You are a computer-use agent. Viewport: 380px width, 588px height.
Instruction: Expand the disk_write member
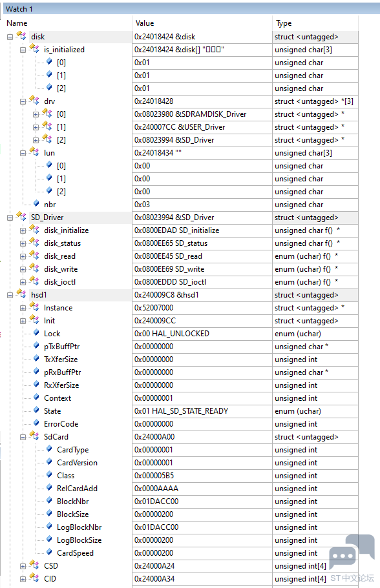(x=23, y=269)
